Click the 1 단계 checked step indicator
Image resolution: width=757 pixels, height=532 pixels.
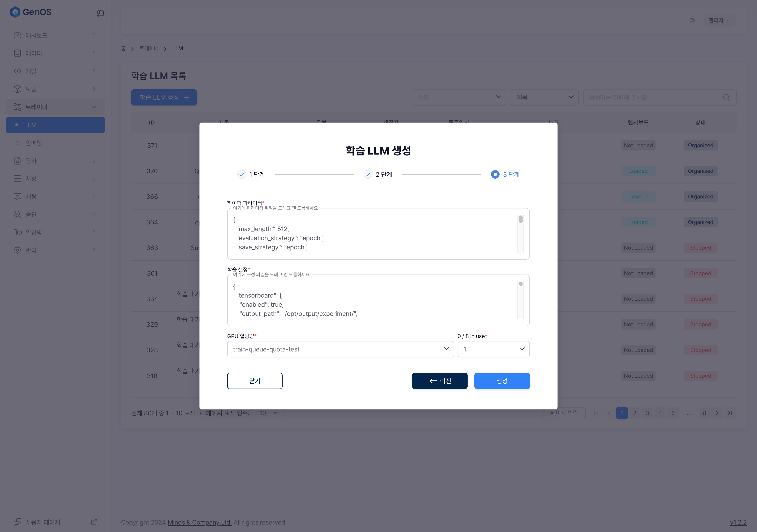[x=242, y=175]
